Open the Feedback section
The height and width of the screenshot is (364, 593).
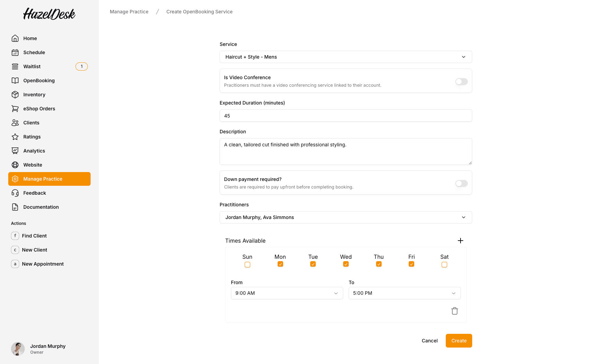(x=34, y=193)
